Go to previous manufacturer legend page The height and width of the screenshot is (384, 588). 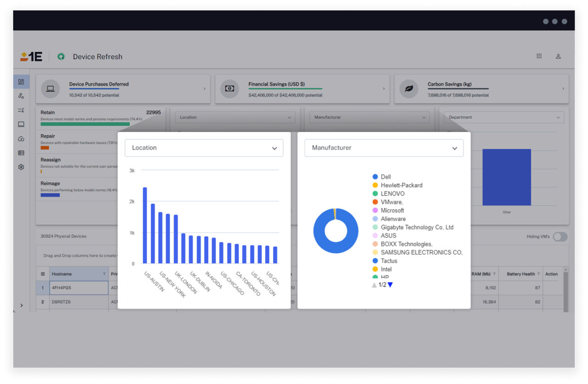(374, 285)
